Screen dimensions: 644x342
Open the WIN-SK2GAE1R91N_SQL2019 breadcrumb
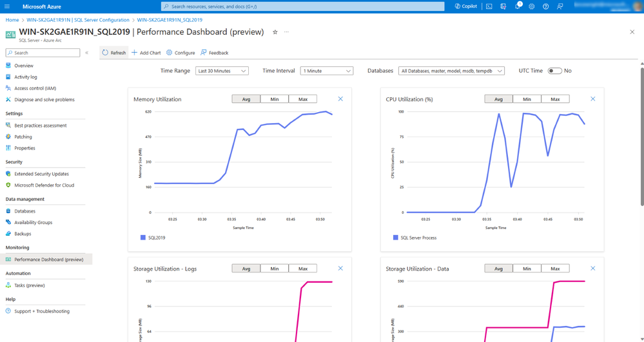pos(170,20)
